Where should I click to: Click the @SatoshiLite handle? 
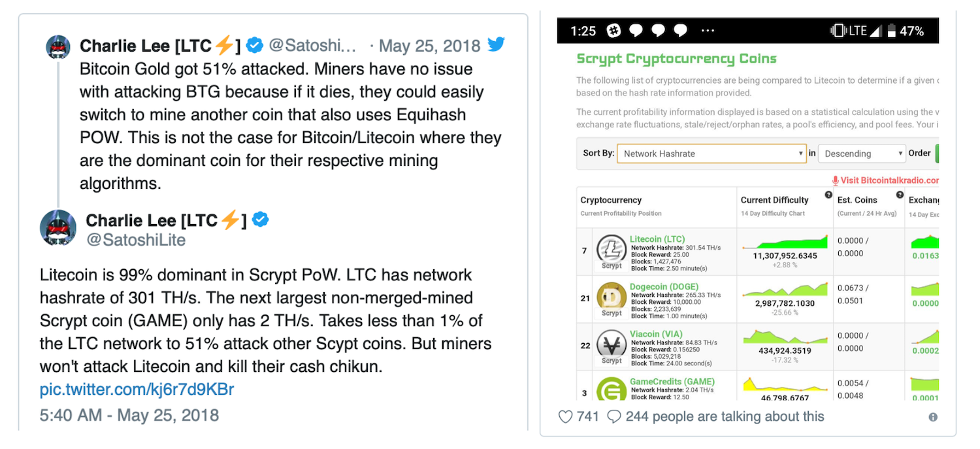pos(135,241)
